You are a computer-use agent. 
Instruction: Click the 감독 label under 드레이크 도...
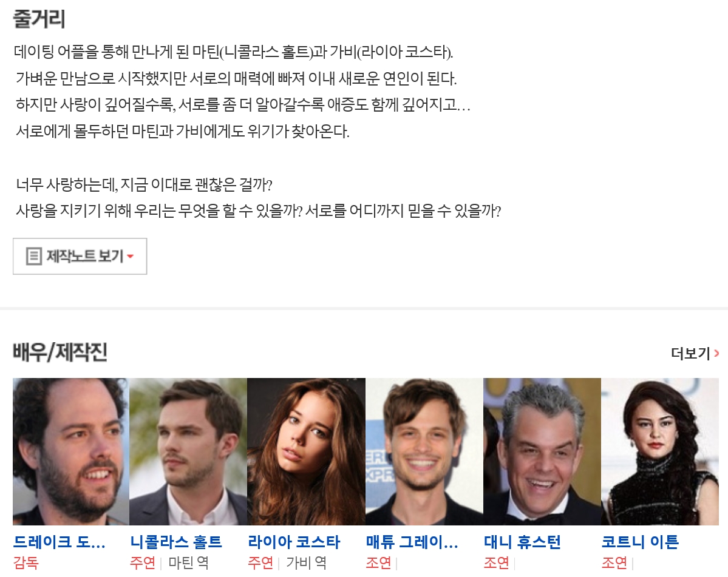(26, 562)
